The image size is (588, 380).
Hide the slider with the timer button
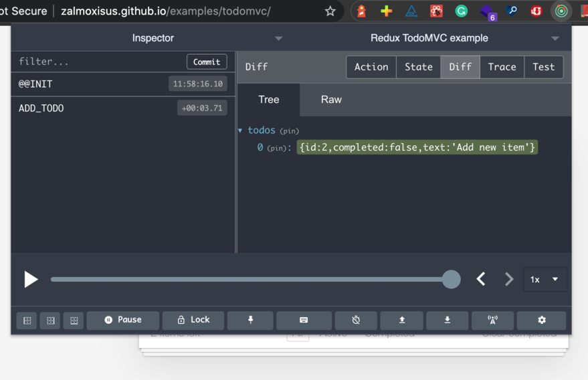point(356,320)
